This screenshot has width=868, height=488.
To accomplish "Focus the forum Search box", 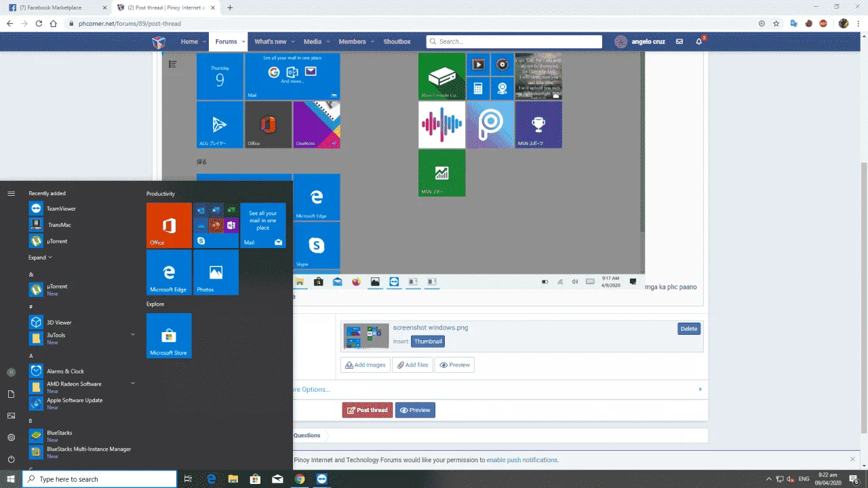I will [514, 41].
